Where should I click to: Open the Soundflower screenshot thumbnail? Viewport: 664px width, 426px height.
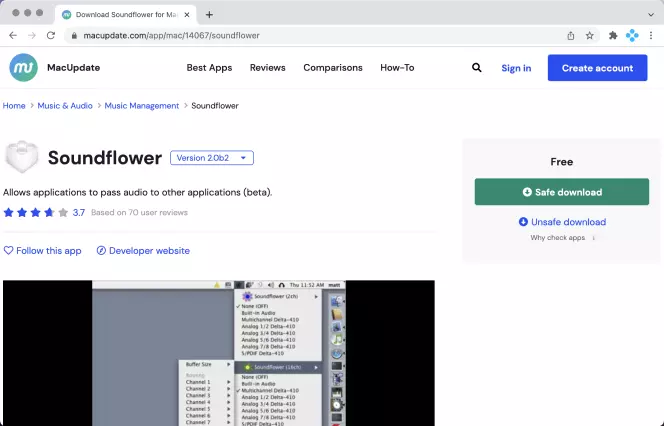(219, 353)
